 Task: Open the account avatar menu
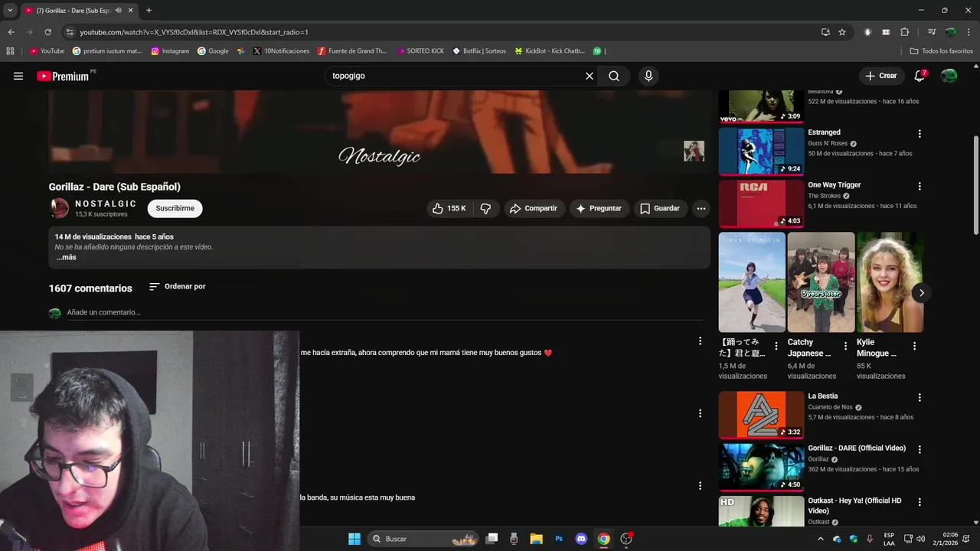(x=949, y=76)
